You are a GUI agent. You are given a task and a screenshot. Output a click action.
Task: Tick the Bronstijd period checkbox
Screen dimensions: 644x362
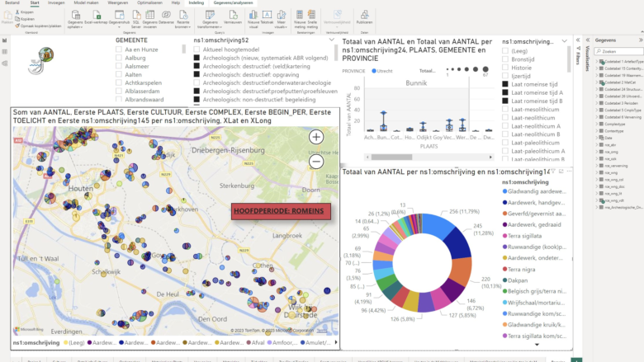pyautogui.click(x=505, y=61)
